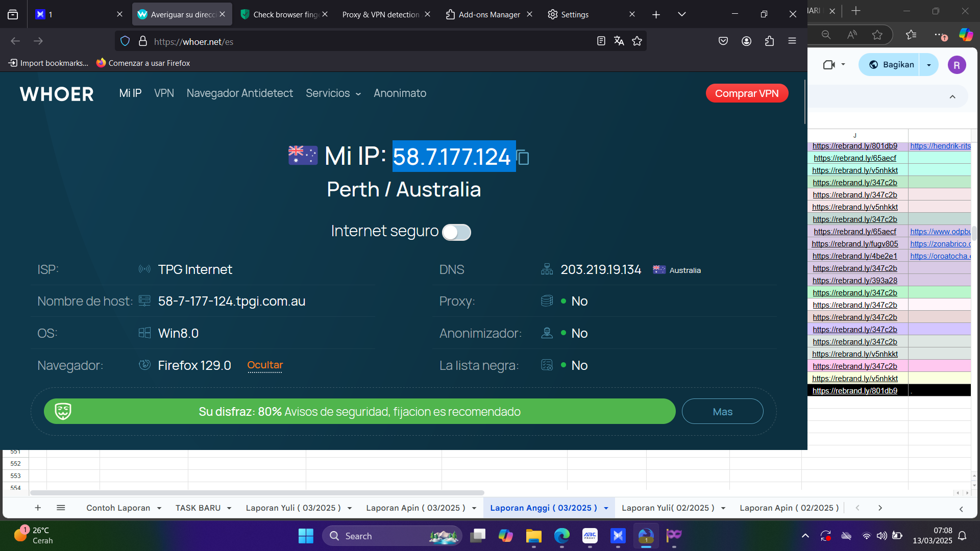Screen dimensions: 980x551
Task: Add a new sheet with the plus button
Action: [x=38, y=508]
